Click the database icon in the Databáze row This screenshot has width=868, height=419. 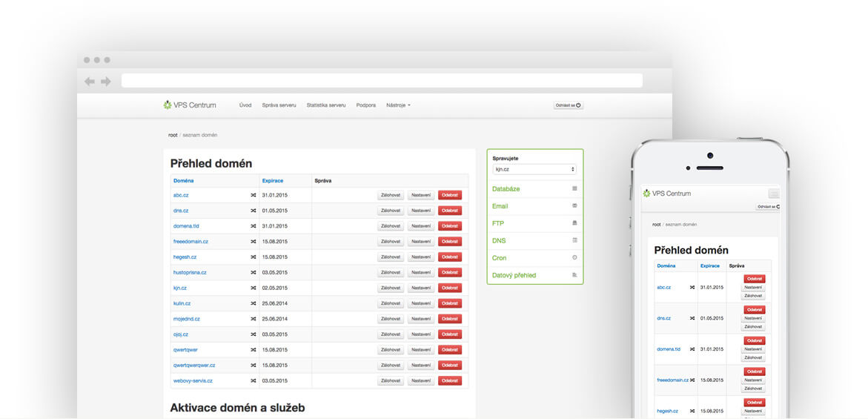click(574, 188)
